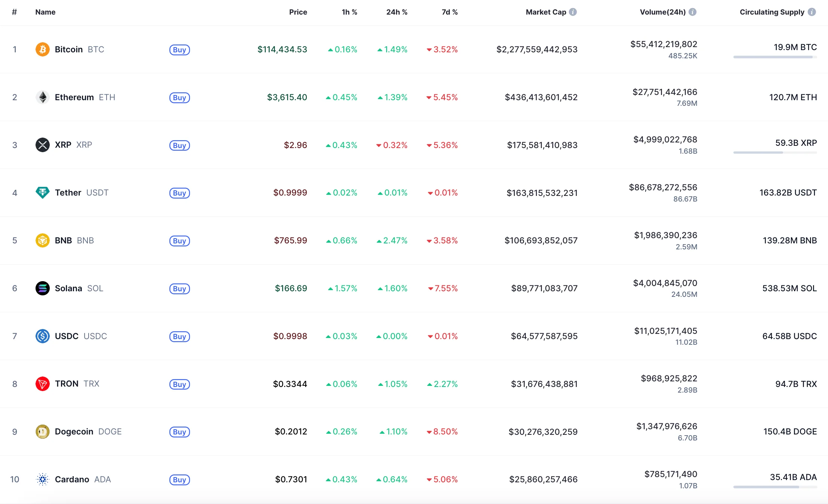
Task: Click Ethereum's market cap value
Action: pyautogui.click(x=541, y=97)
